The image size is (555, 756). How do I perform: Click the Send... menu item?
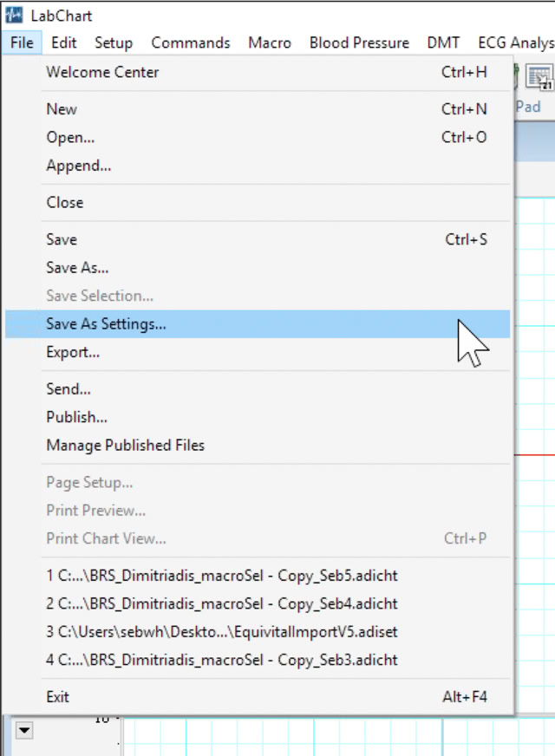click(x=69, y=389)
